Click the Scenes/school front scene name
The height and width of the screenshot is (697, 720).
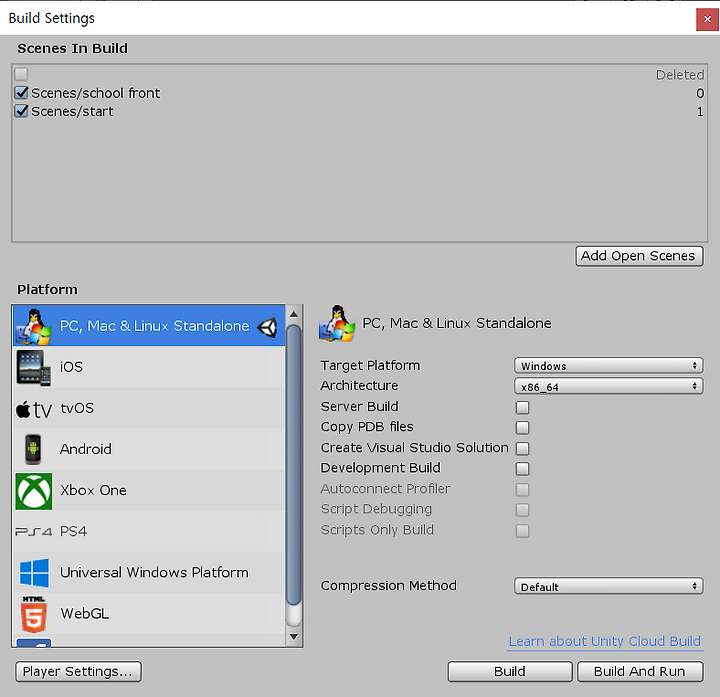96,93
